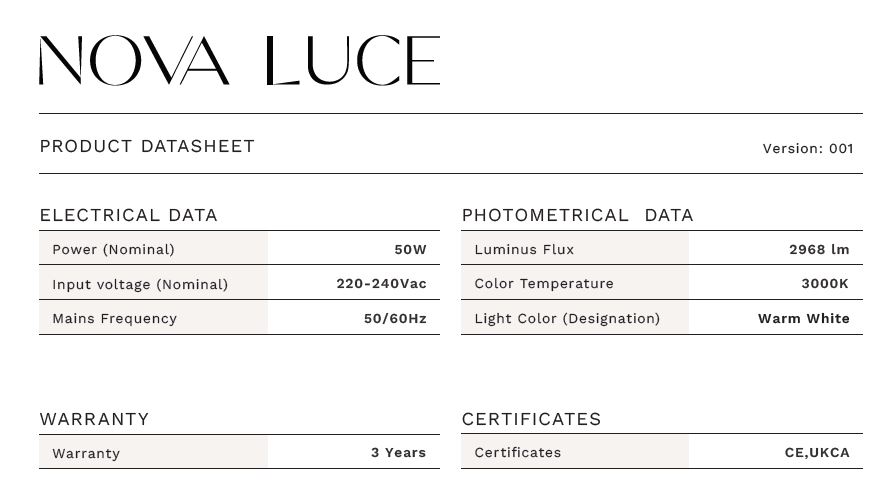Select the Color Temperature label
Image resolution: width=886 pixels, height=486 pixels.
(544, 283)
